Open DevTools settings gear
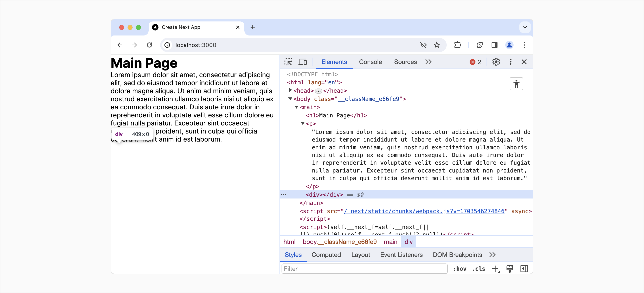The image size is (644, 293). (x=496, y=61)
